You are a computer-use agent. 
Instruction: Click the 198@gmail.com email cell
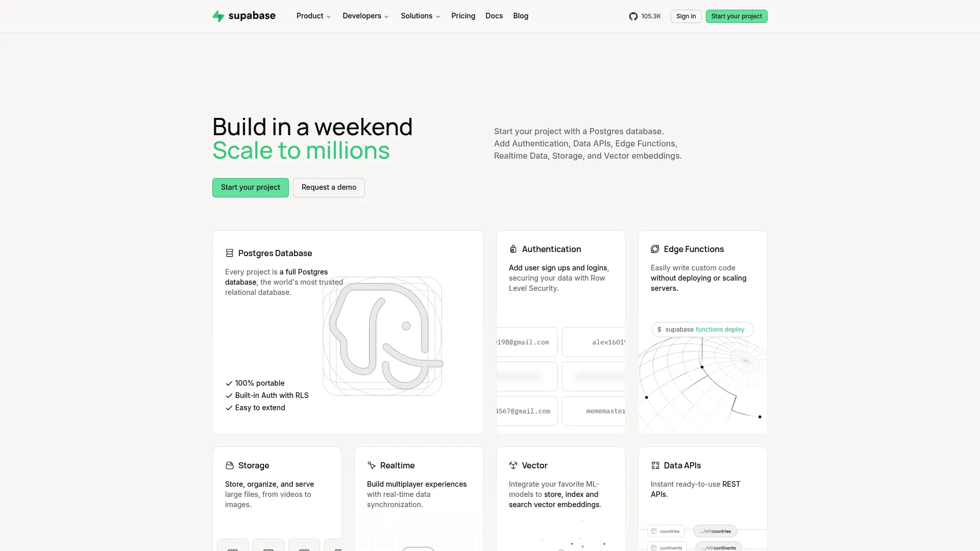tap(527, 342)
